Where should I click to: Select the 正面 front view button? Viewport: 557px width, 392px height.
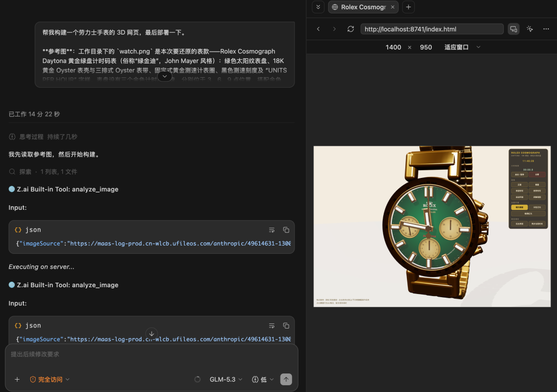click(519, 185)
